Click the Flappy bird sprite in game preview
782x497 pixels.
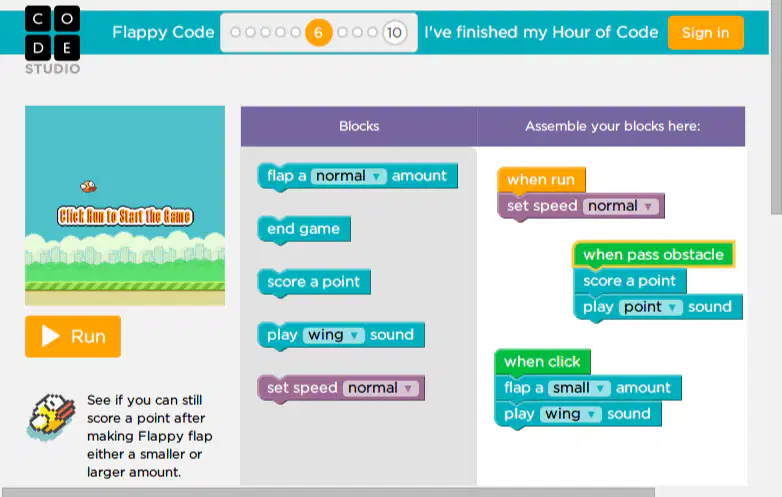(88, 186)
